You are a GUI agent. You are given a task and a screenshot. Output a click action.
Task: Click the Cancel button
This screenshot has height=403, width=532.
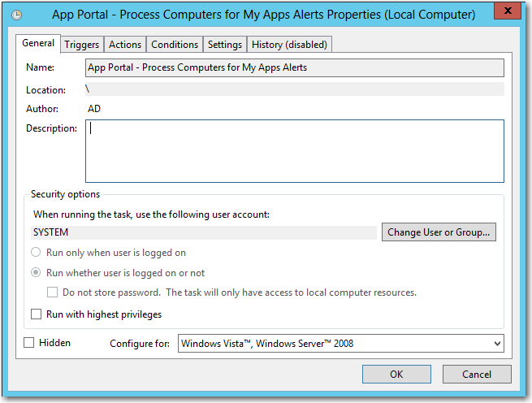[477, 374]
